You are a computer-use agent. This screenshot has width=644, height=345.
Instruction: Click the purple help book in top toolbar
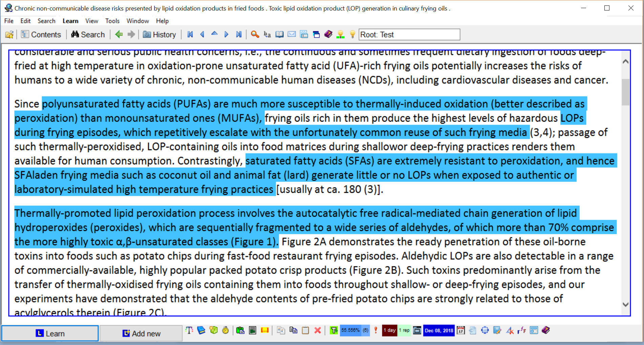click(x=328, y=34)
